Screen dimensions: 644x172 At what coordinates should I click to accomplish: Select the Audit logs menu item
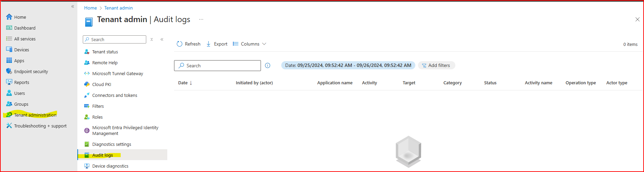pyautogui.click(x=122, y=155)
